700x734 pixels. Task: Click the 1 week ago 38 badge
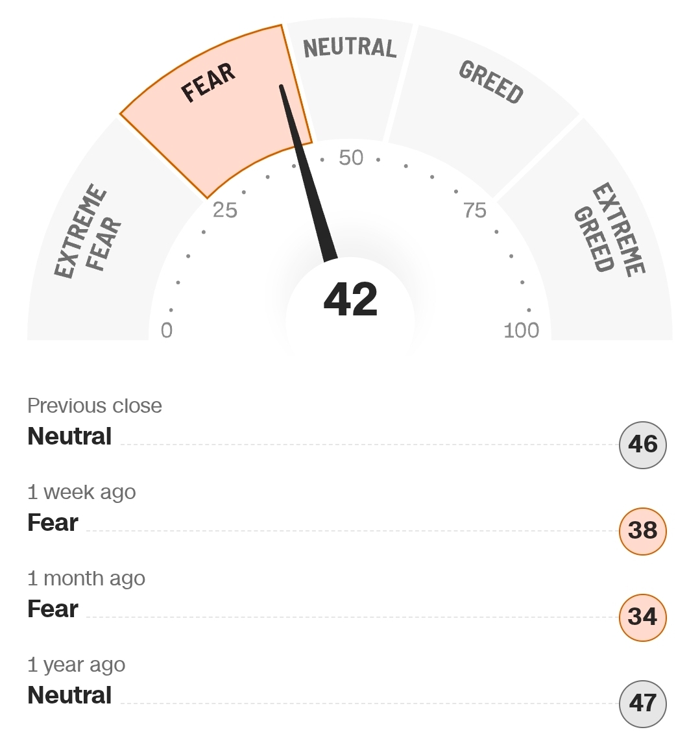642,531
